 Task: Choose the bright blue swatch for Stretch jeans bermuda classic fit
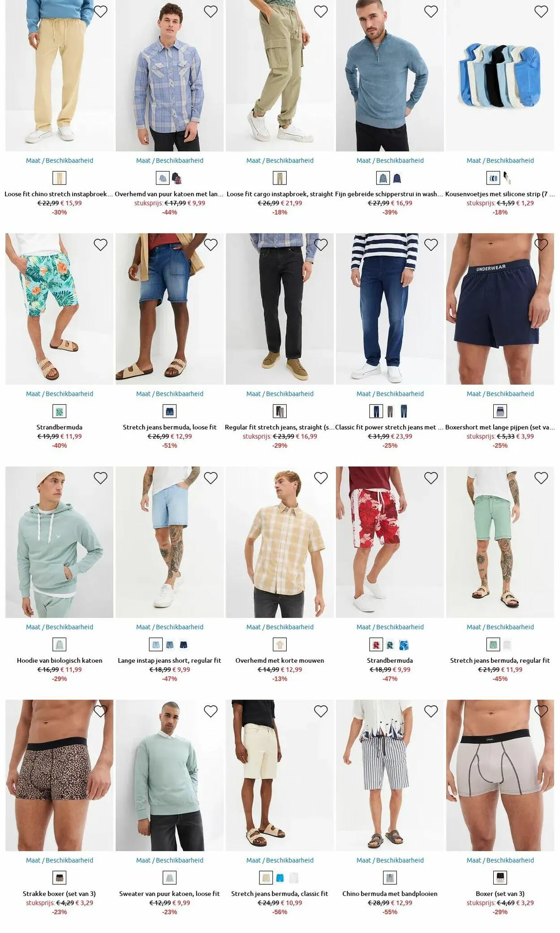click(280, 878)
